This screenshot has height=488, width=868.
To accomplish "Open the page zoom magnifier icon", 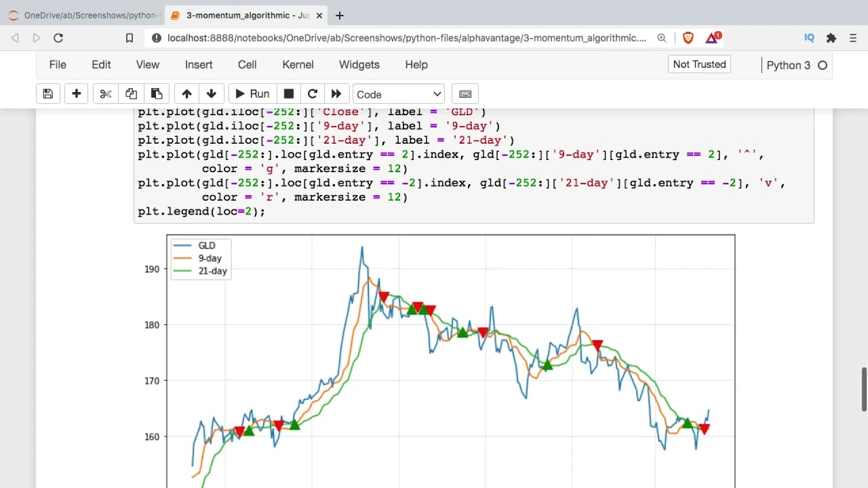I will point(662,38).
